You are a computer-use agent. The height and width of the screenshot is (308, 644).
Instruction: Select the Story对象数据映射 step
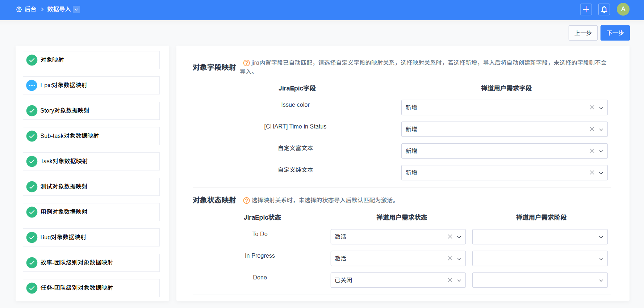(91, 111)
